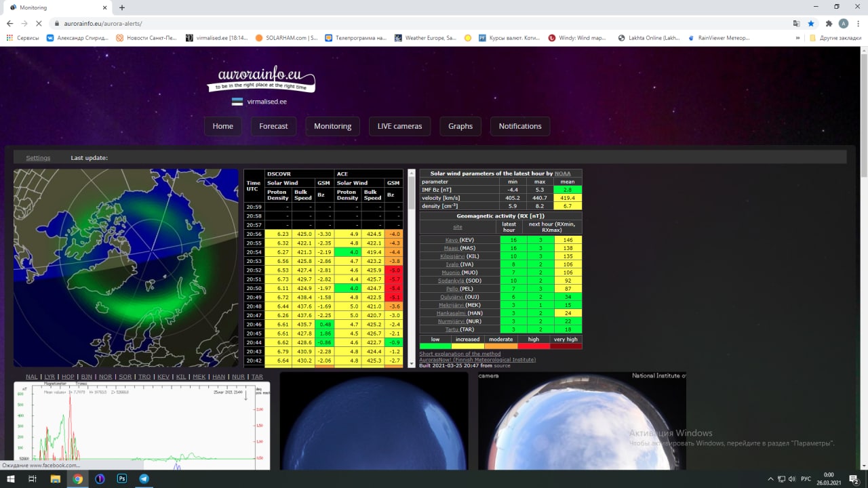Screen dimensions: 868x488
Task: Go back with browser back arrow
Action: coord(9,23)
